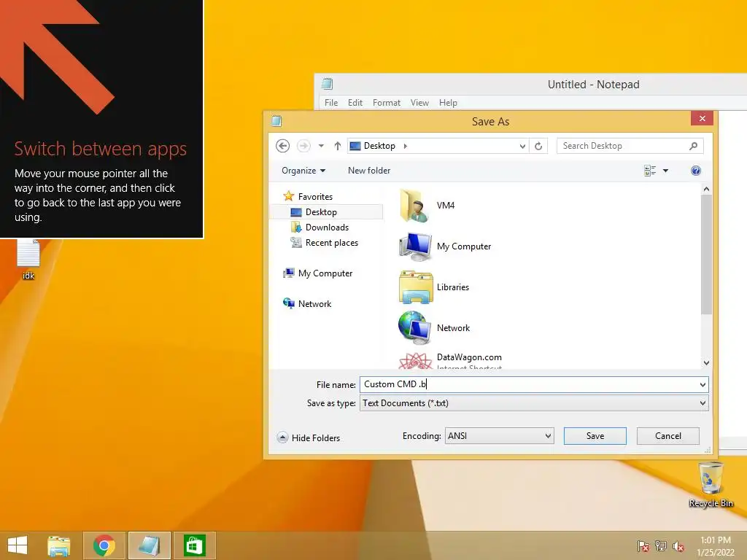Click the Desktop breadcrumb in address bar
Image resolution: width=747 pixels, height=560 pixels.
click(x=379, y=146)
